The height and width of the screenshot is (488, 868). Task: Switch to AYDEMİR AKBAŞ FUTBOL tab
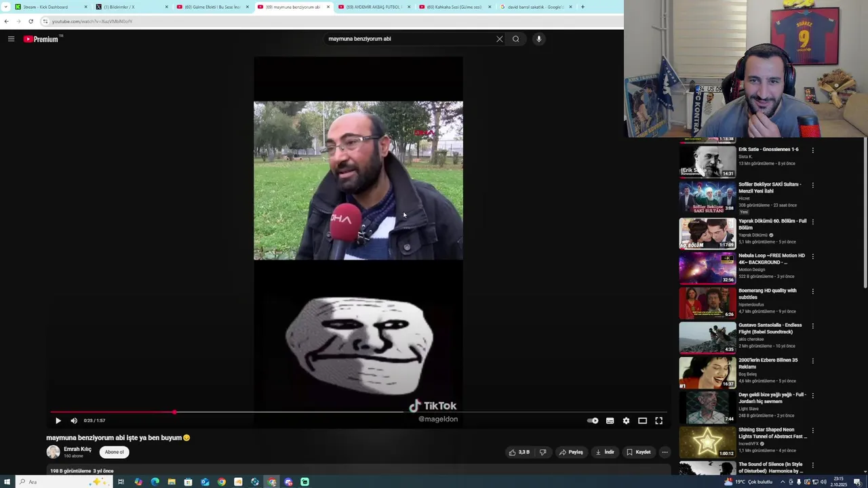374,7
